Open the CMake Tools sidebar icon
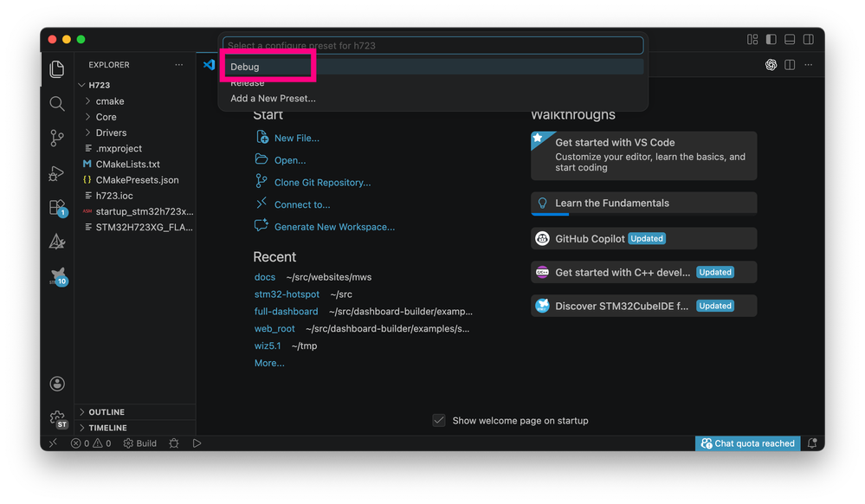Screen dimensions: 865x504 pyautogui.click(x=57, y=242)
